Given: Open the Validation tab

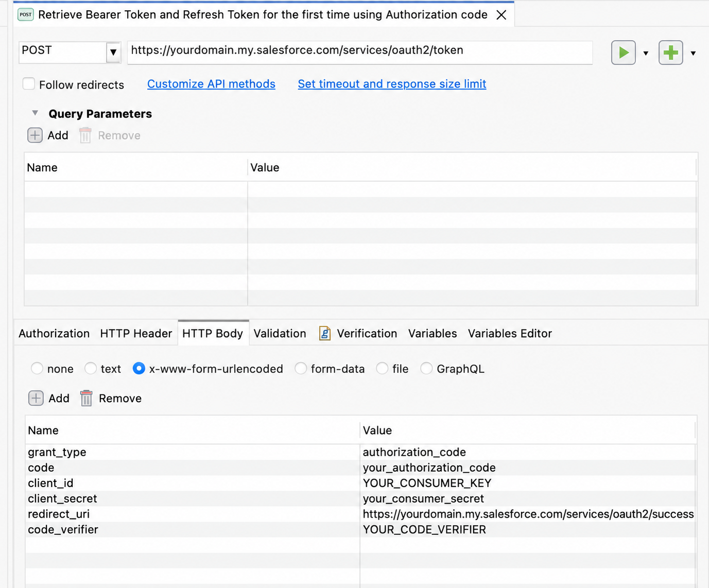Looking at the screenshot, I should (x=280, y=333).
